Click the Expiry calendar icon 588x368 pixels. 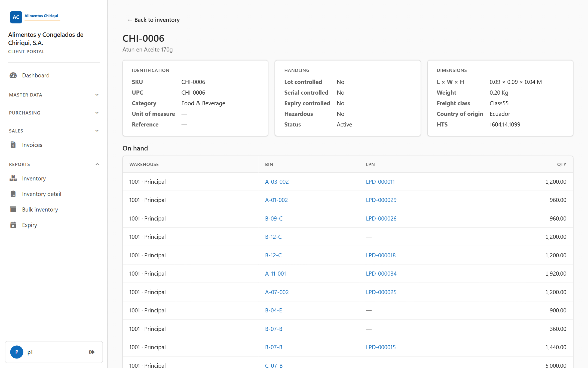[x=13, y=225]
